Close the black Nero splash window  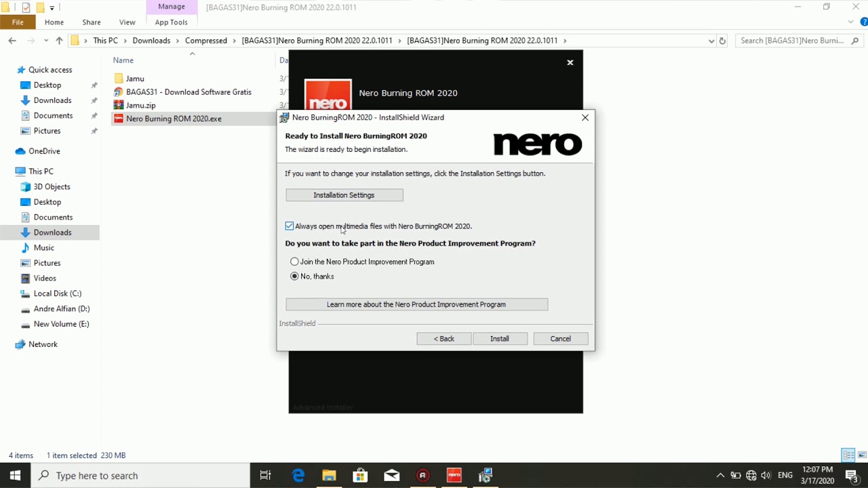pos(570,62)
